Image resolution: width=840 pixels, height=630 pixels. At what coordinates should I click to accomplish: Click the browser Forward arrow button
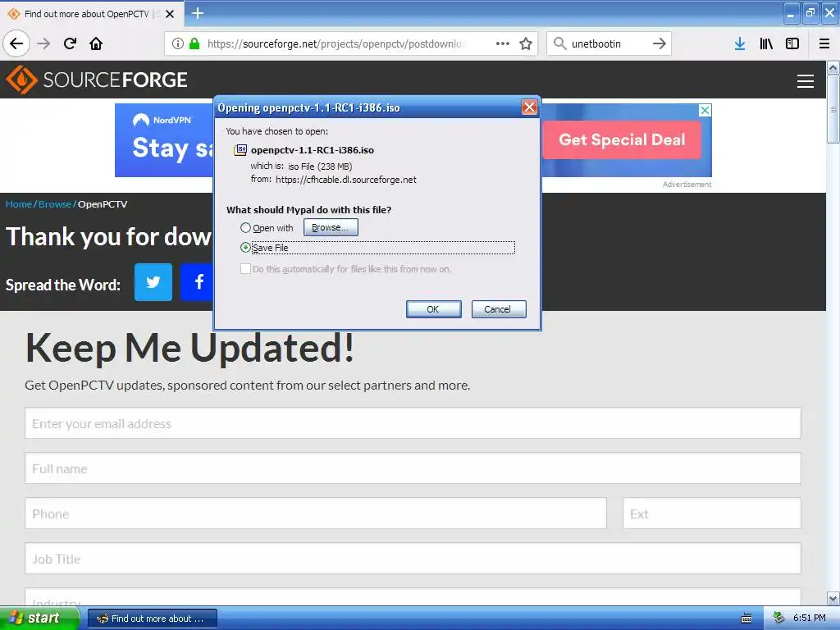43,43
